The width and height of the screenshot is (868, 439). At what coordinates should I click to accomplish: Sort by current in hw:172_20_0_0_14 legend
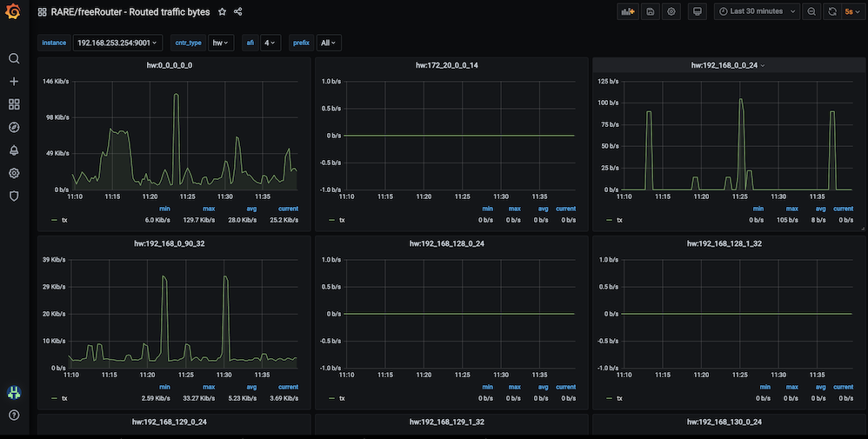565,209
